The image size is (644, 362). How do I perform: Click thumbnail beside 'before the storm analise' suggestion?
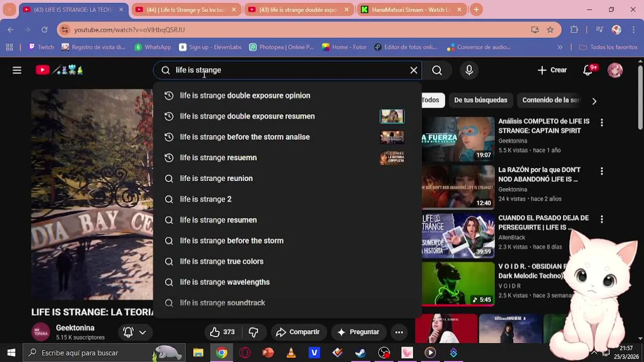392,137
